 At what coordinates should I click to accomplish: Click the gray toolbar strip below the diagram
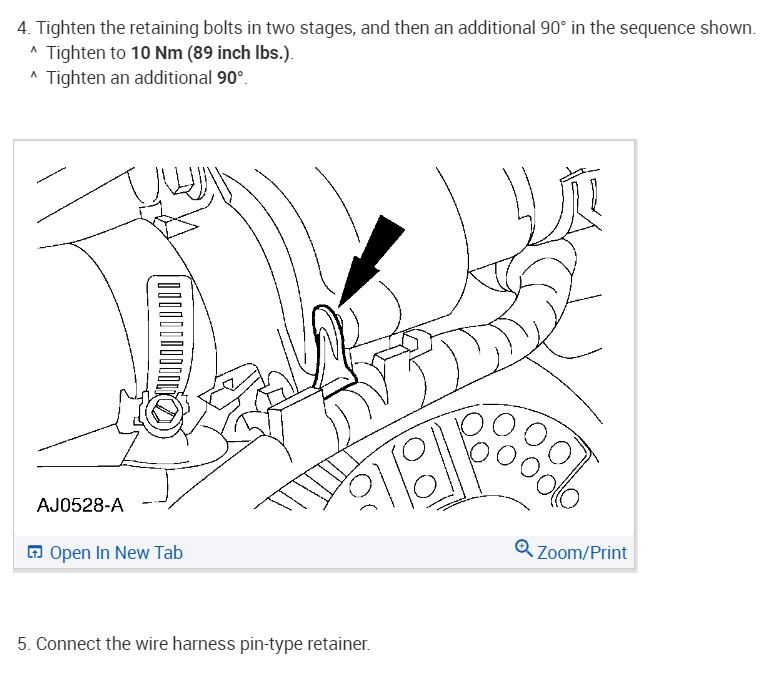coord(324,552)
